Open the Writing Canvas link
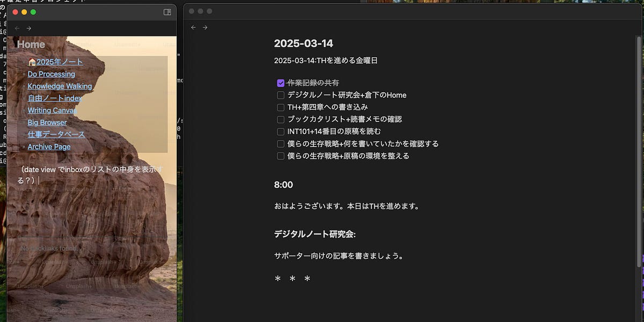Screen dimensions: 644x322 pos(52,111)
